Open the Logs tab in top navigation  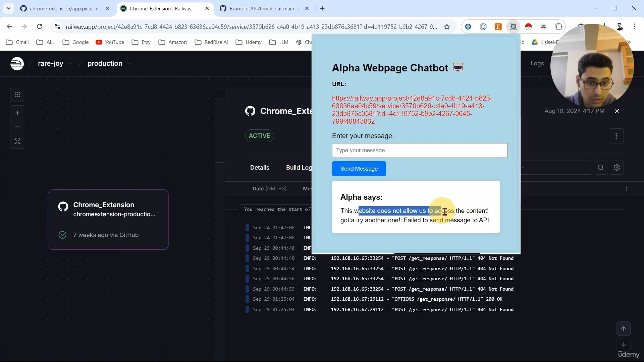(x=537, y=63)
